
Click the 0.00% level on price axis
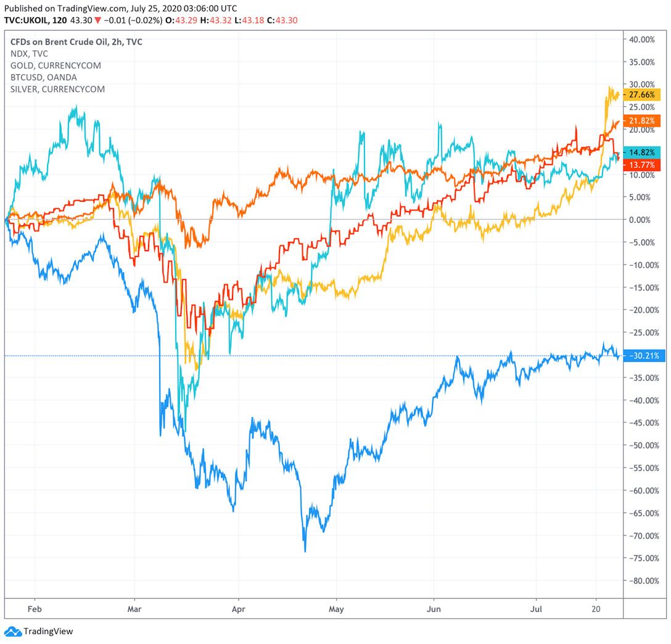(x=642, y=220)
